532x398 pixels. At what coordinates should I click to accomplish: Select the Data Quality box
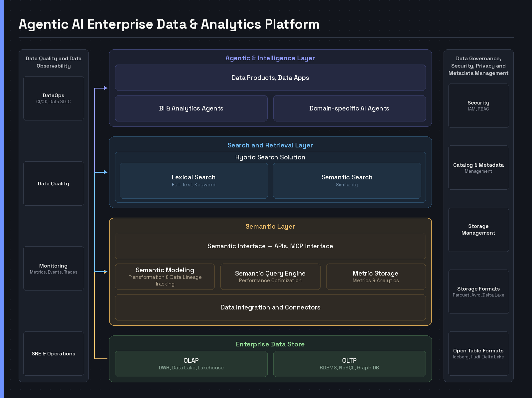click(x=54, y=184)
